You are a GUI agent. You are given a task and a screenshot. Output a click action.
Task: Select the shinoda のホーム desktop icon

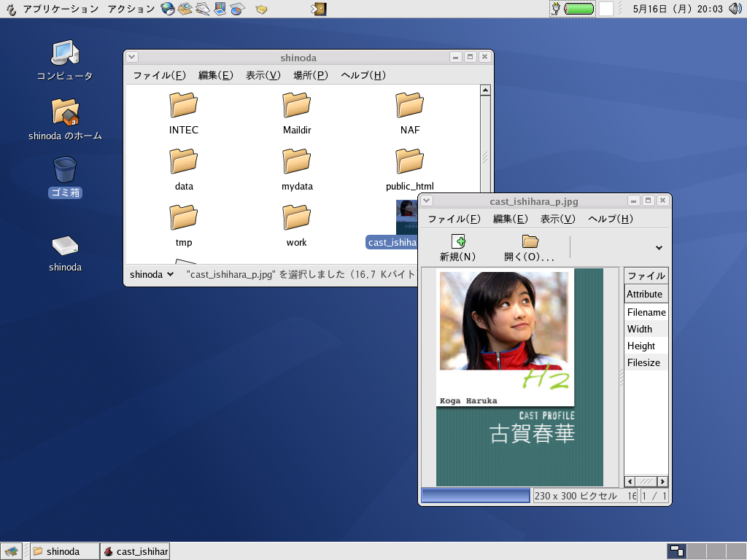pos(65,119)
